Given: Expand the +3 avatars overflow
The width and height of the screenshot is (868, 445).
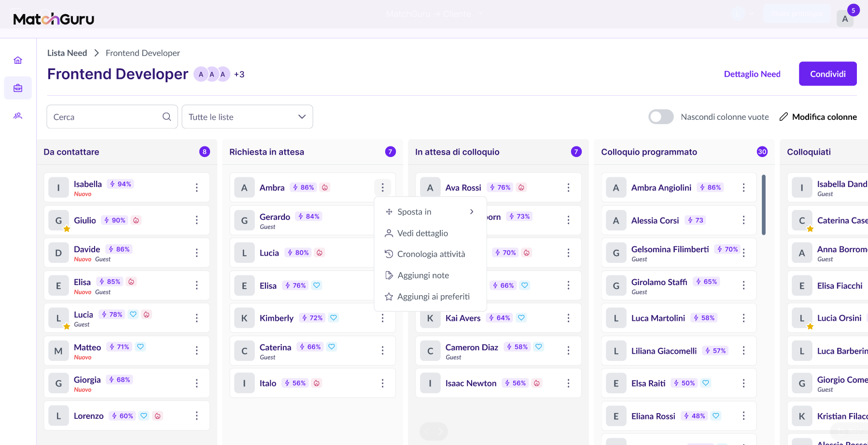Looking at the screenshot, I should (x=239, y=74).
